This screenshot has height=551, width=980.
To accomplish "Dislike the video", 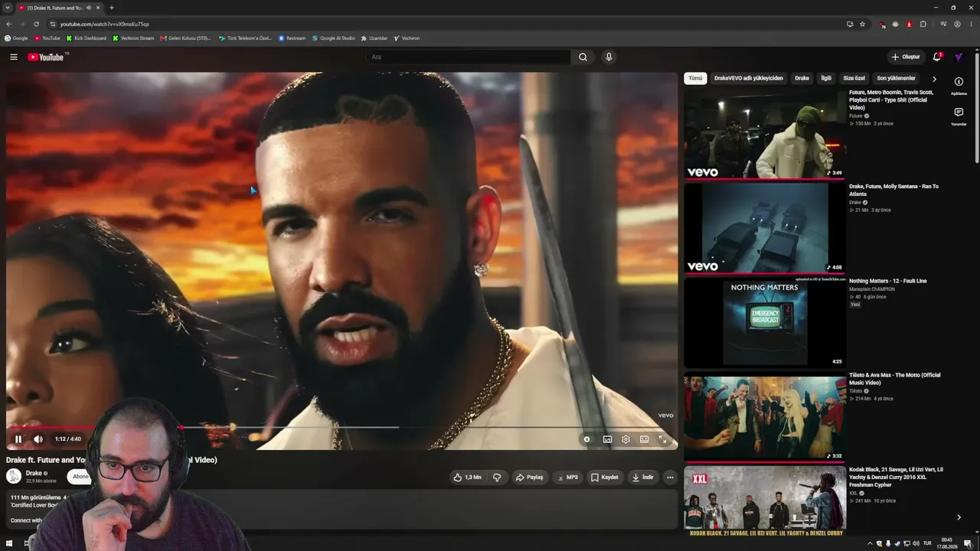I will pyautogui.click(x=497, y=478).
